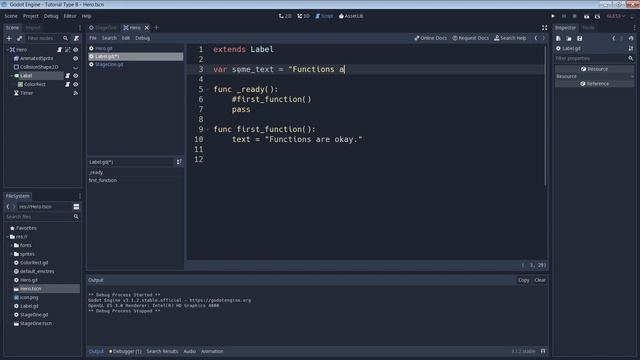Copy the Output log

(524, 280)
